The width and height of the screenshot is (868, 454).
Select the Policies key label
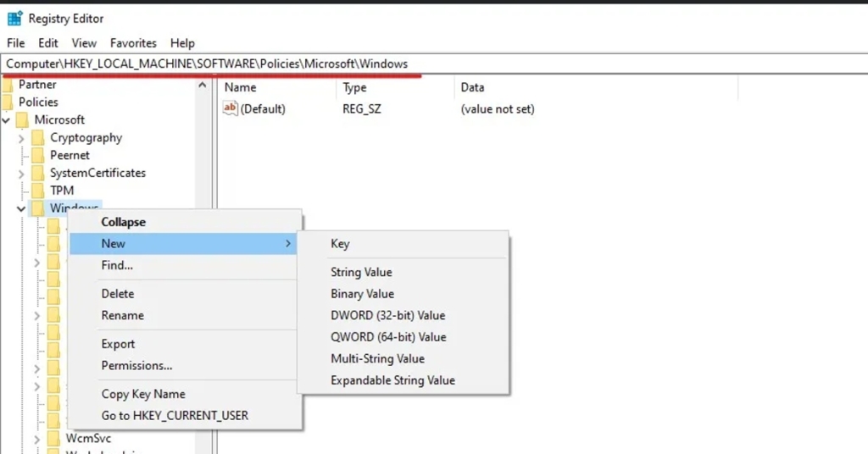coord(38,102)
